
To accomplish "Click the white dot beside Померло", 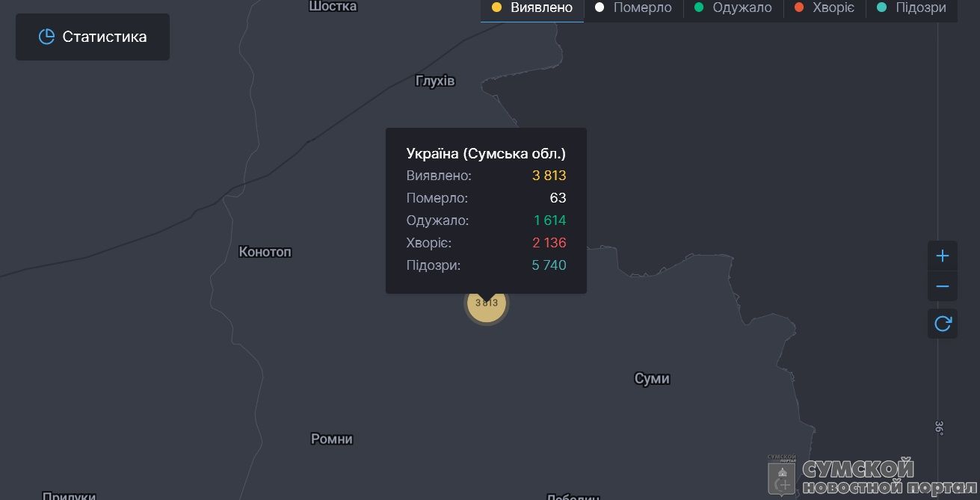I will point(600,8).
